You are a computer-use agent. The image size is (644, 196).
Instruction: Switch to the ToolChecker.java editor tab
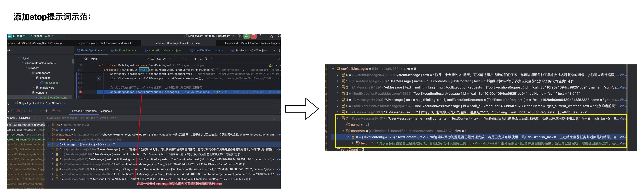[123, 51]
